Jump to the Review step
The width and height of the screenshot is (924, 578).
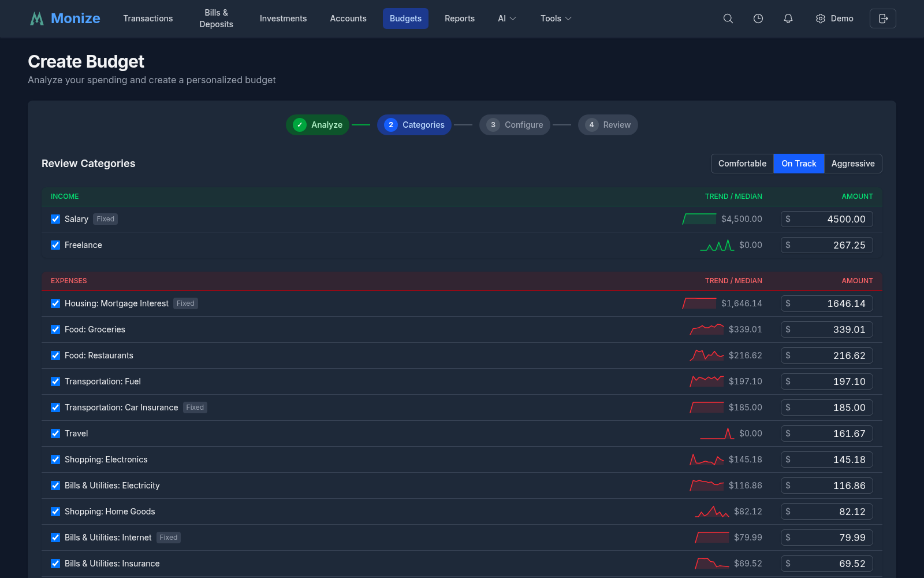pyautogui.click(x=608, y=125)
